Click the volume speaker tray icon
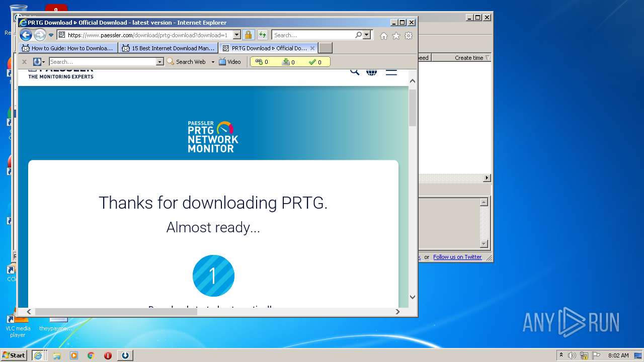The image size is (644, 362). coord(572,355)
